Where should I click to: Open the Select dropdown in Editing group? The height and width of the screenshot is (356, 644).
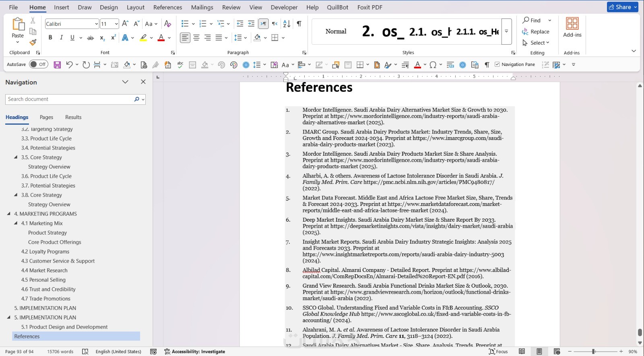(x=536, y=43)
